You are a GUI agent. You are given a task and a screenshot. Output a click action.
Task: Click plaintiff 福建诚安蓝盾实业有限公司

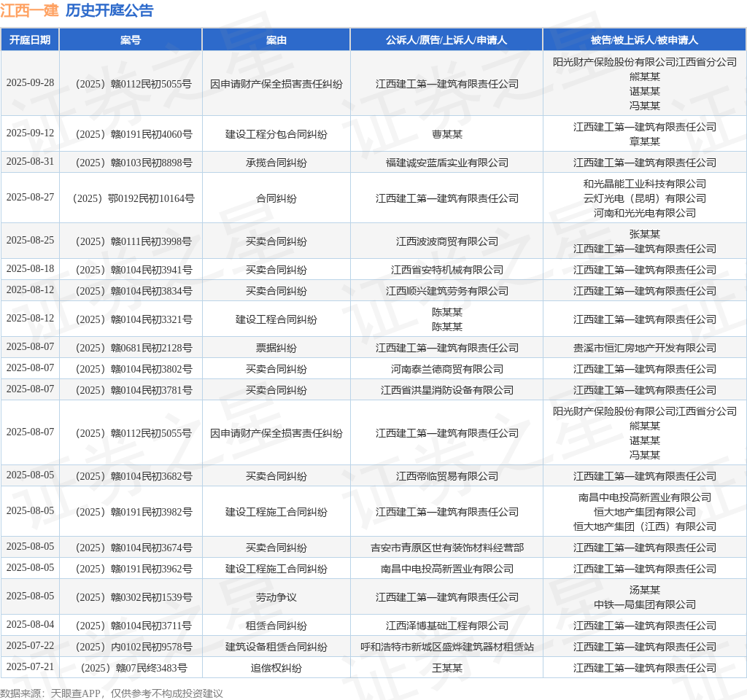pyautogui.click(x=447, y=163)
